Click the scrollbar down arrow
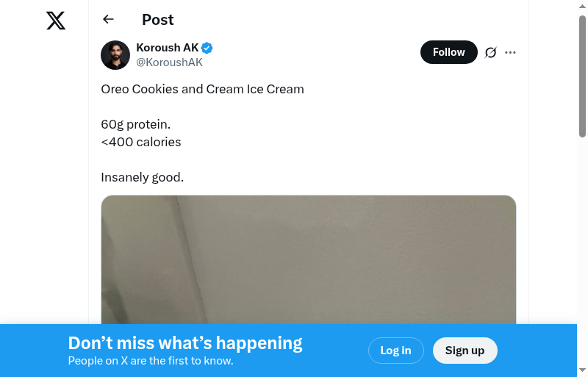588x377 pixels. click(x=582, y=370)
